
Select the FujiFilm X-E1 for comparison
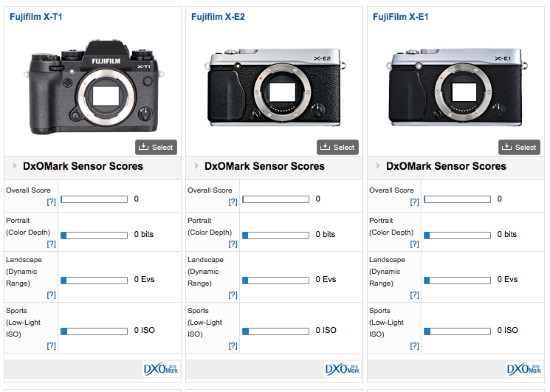(x=519, y=147)
